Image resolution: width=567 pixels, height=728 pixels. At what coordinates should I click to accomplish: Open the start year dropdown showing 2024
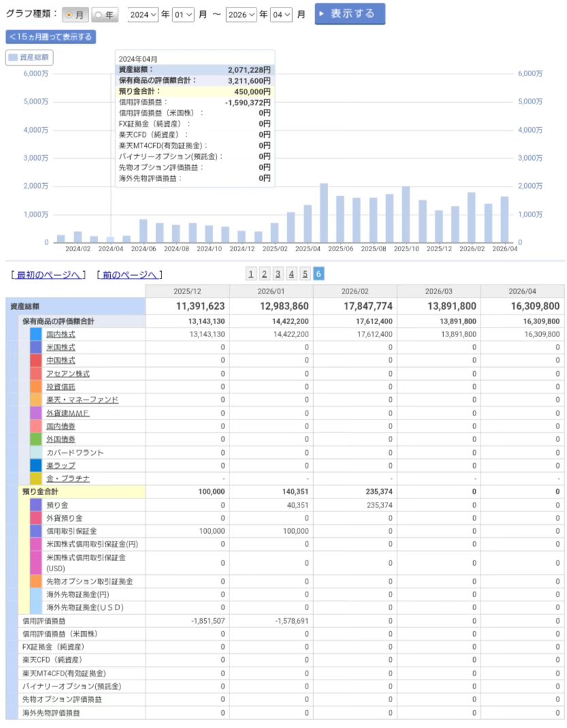(x=143, y=14)
